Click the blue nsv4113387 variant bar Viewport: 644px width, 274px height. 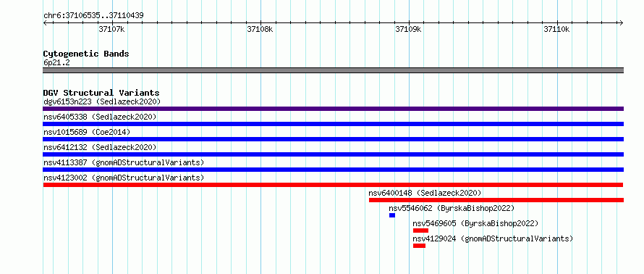tap(333, 170)
